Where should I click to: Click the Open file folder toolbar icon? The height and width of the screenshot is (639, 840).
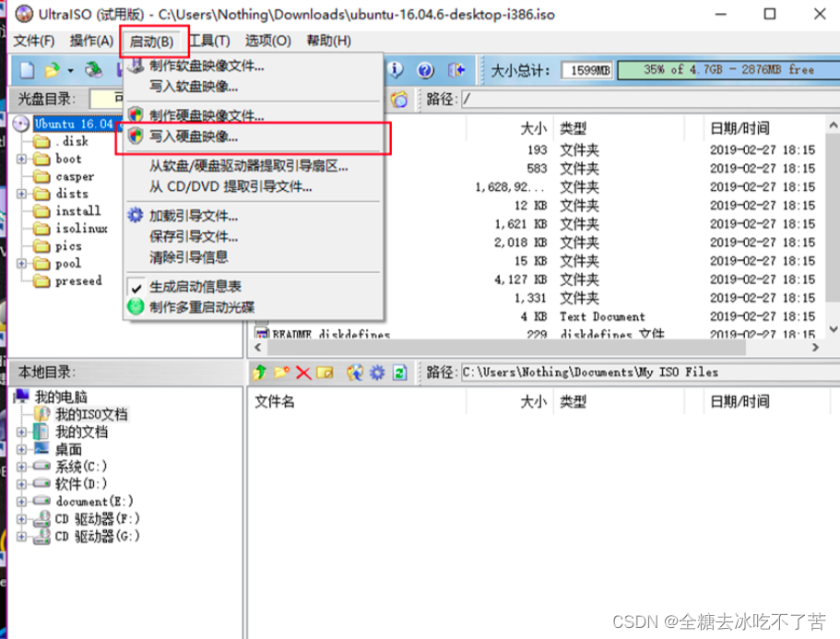52,70
